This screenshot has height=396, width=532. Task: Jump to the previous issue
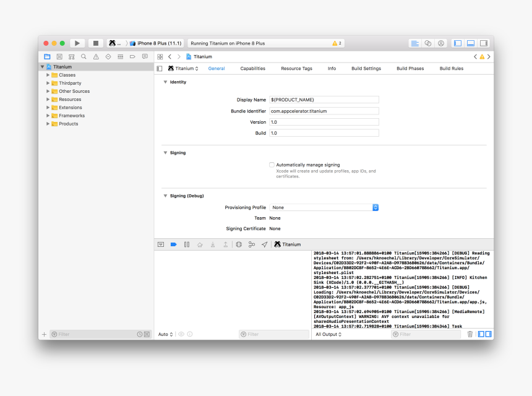click(x=475, y=57)
